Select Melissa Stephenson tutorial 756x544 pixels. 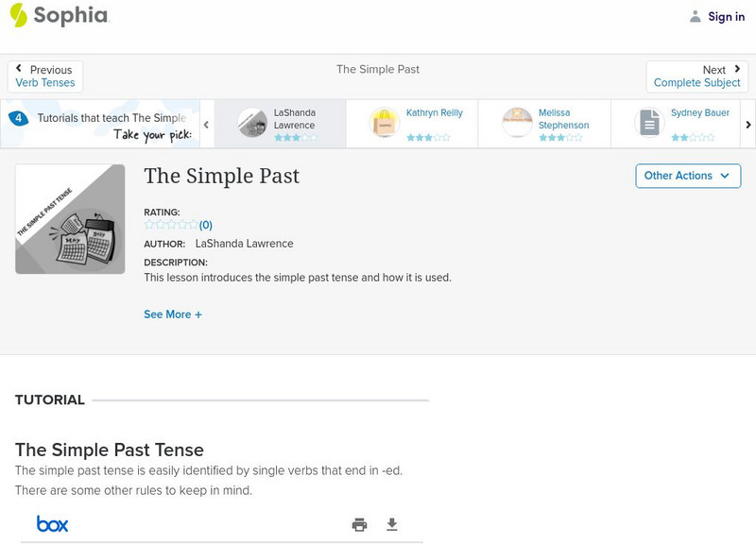544,124
